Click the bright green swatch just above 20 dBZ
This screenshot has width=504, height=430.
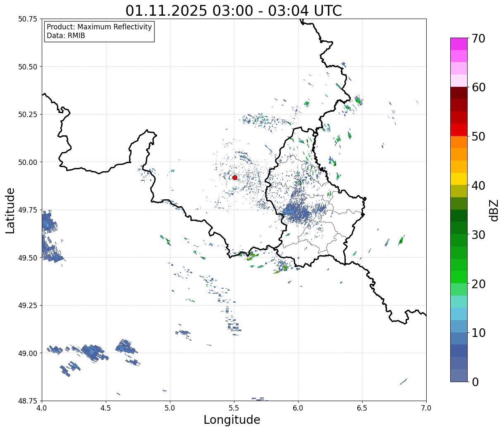[x=459, y=277]
